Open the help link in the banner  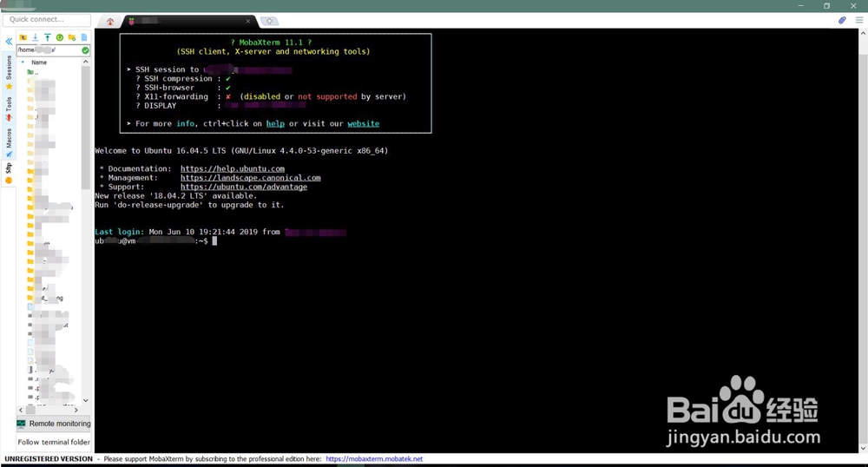(275, 124)
